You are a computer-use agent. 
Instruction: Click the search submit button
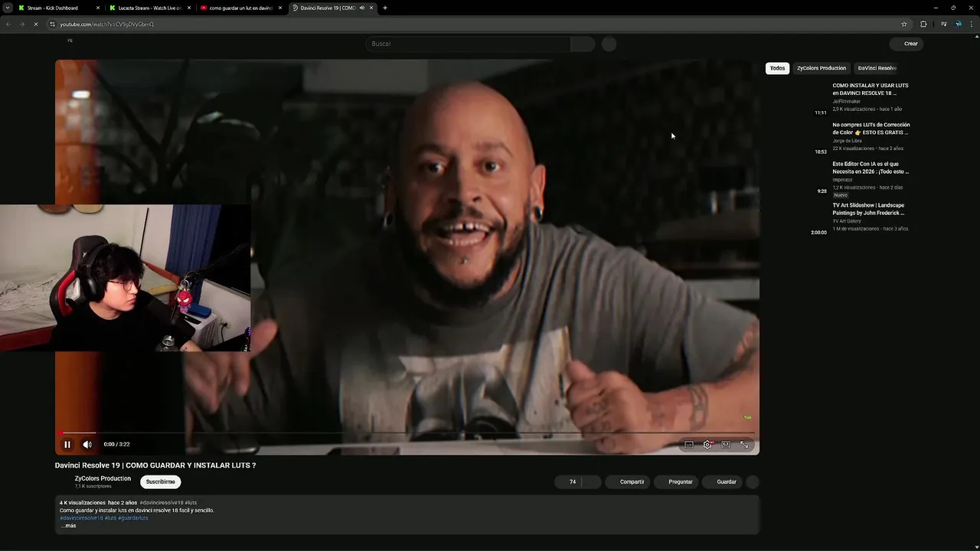click(x=583, y=44)
